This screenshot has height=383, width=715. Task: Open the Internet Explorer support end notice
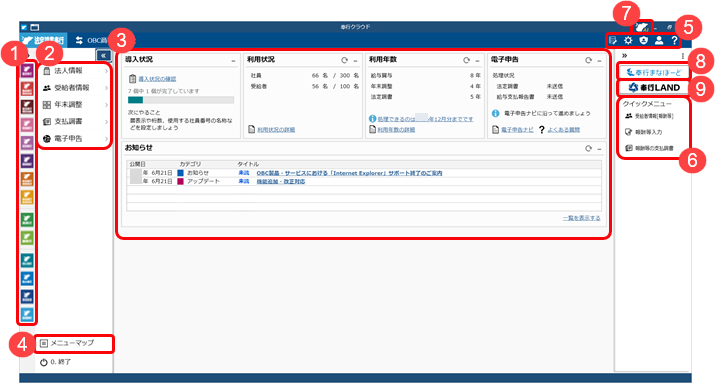[349, 173]
